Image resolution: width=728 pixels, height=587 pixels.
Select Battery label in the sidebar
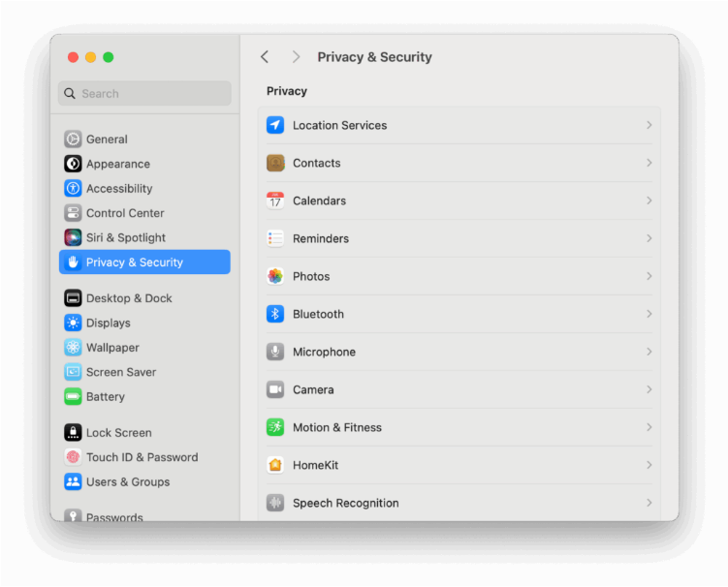[106, 397]
